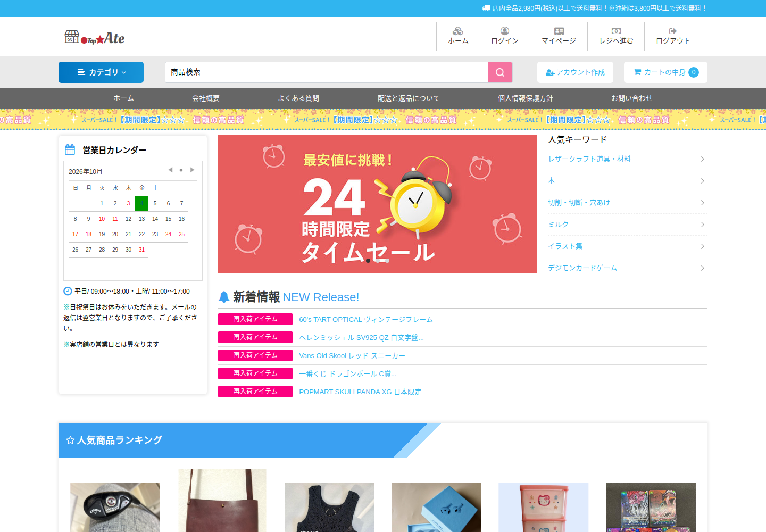
Task: Select ホーム in the gray navigation bar
Action: pyautogui.click(x=123, y=98)
